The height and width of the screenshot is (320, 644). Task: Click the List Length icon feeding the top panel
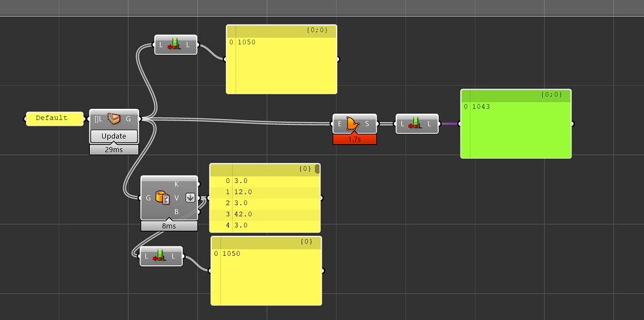[175, 45]
